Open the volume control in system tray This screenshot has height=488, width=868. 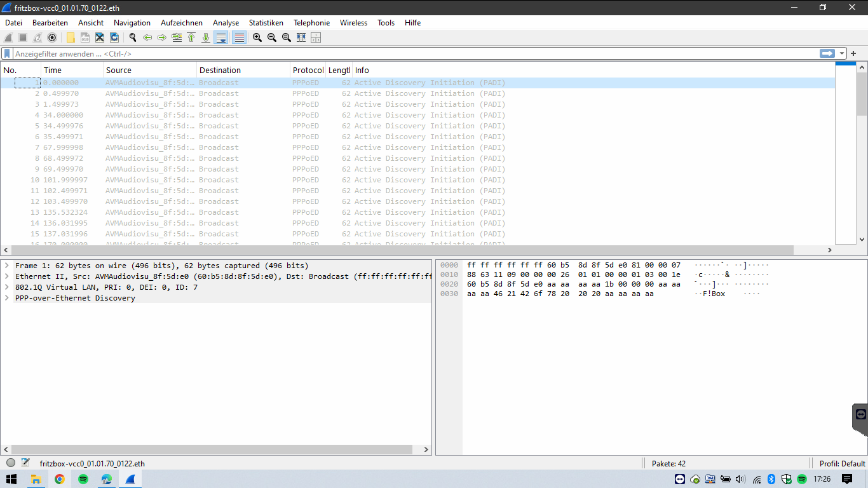coord(741,479)
